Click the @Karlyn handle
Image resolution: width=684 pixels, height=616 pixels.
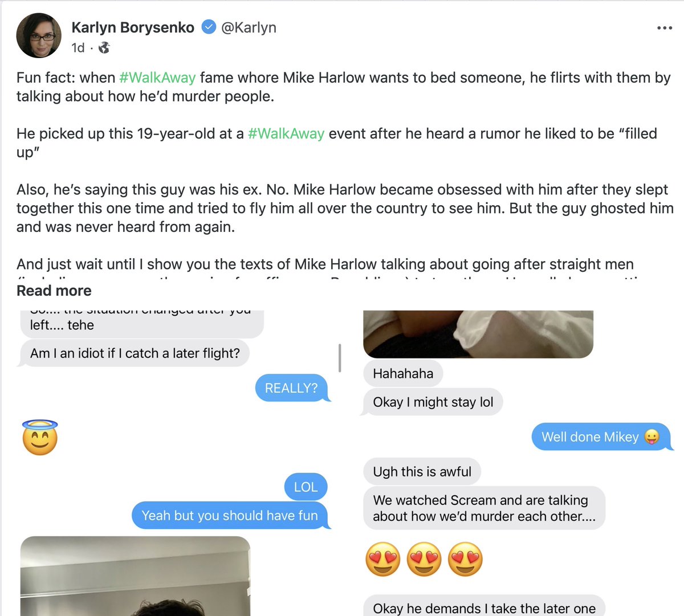tap(249, 27)
